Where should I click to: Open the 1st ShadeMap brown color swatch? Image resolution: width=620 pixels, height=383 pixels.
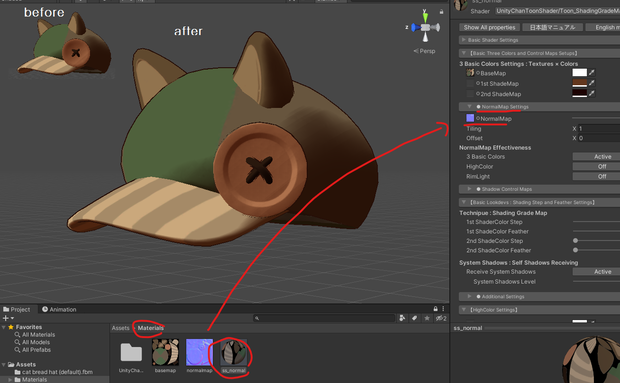580,83
